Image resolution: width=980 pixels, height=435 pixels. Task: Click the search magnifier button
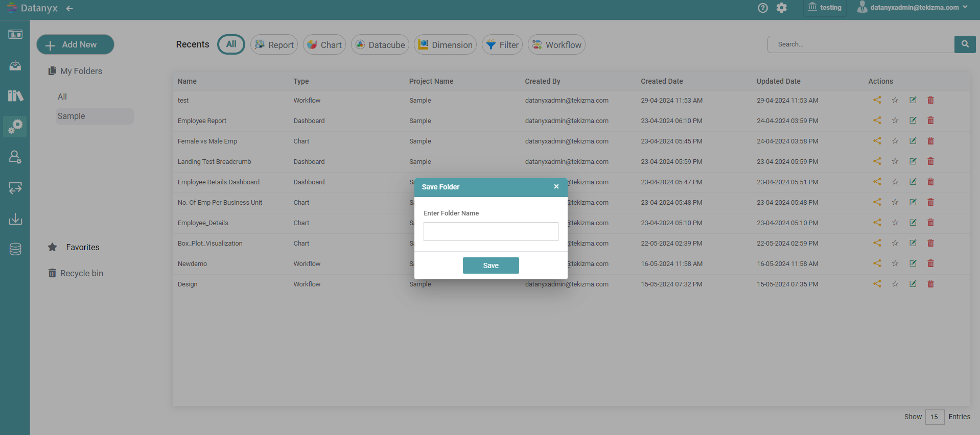pyautogui.click(x=965, y=44)
